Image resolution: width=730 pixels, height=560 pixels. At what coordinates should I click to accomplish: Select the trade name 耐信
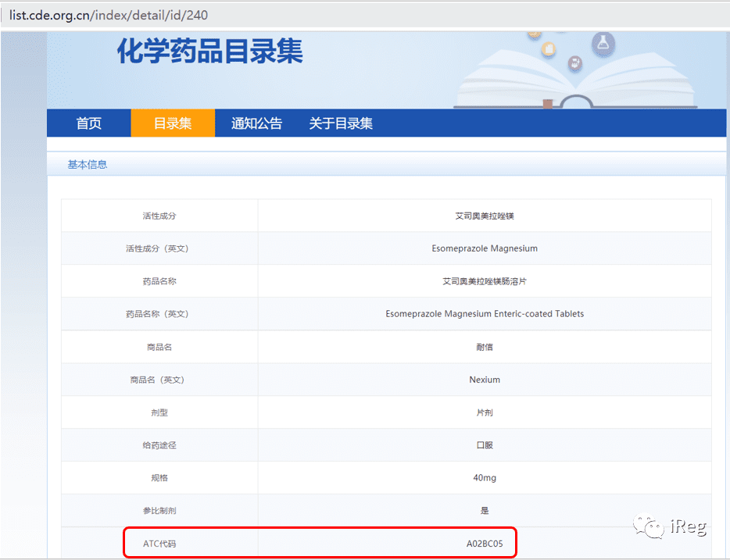(x=484, y=347)
